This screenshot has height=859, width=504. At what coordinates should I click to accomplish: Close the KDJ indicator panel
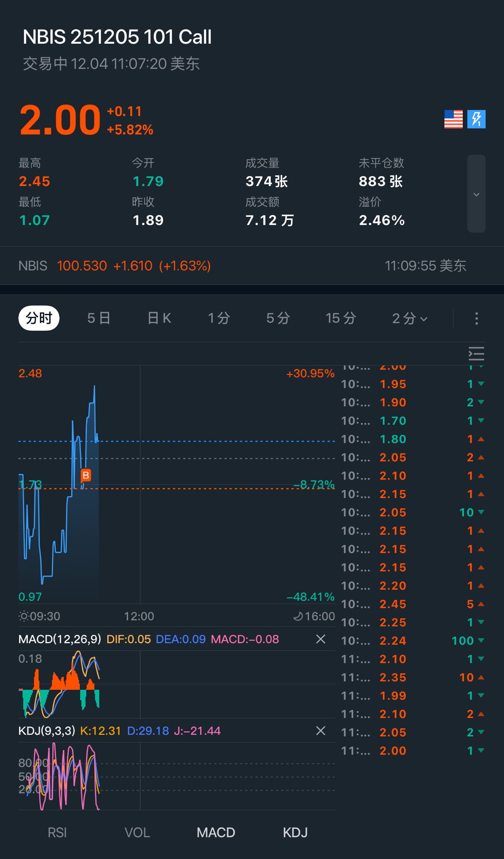[320, 730]
